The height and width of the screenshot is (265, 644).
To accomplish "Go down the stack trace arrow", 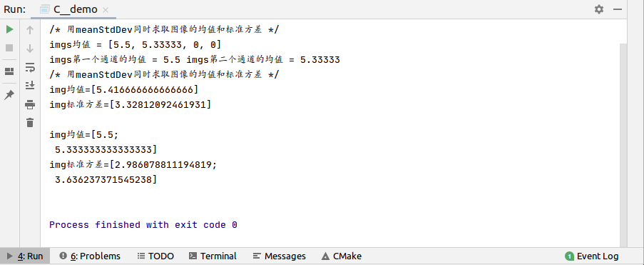I will [30, 48].
